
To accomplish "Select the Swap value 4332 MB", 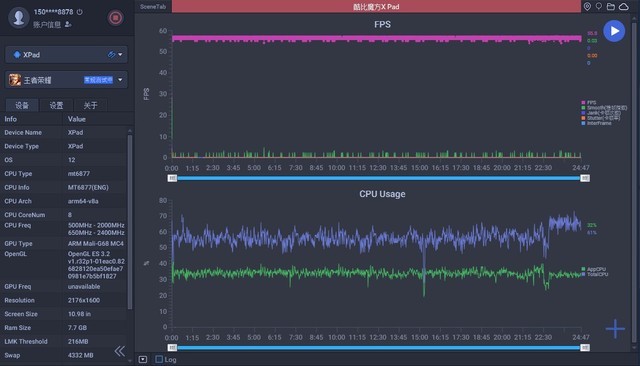I will pyautogui.click(x=81, y=355).
